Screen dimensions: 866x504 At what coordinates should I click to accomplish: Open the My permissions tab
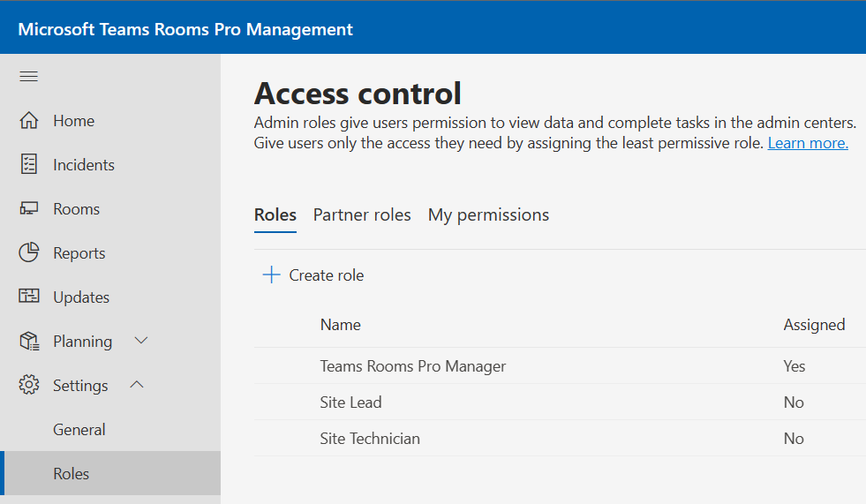tap(488, 215)
